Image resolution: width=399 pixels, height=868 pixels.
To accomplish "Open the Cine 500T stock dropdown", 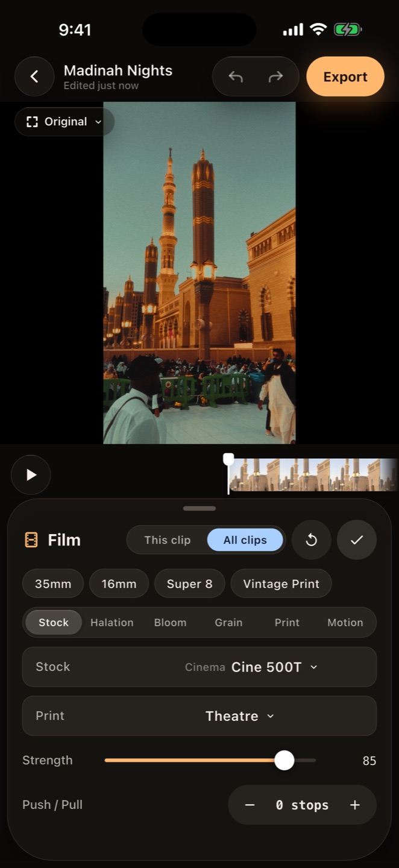I will pos(199,667).
